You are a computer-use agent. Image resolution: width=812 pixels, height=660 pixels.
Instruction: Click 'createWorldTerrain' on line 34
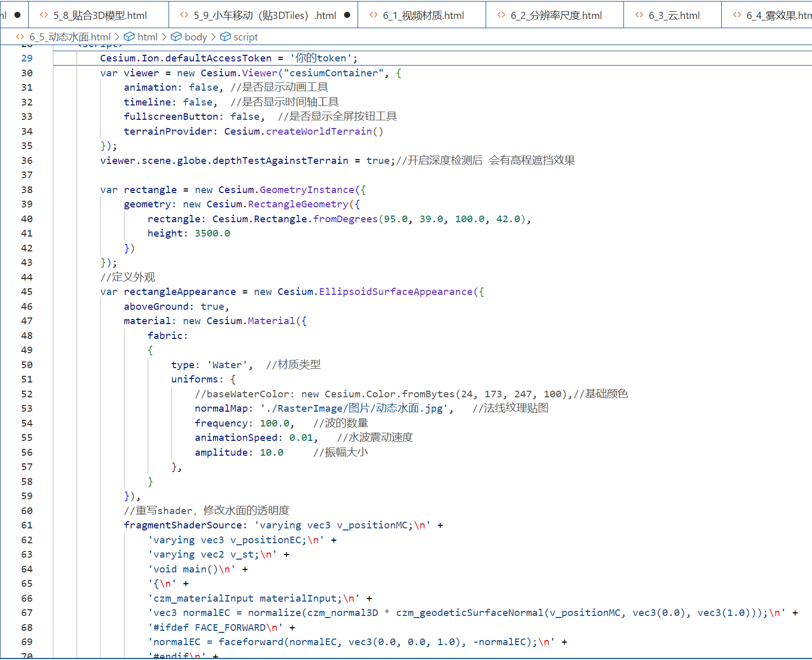click(319, 132)
